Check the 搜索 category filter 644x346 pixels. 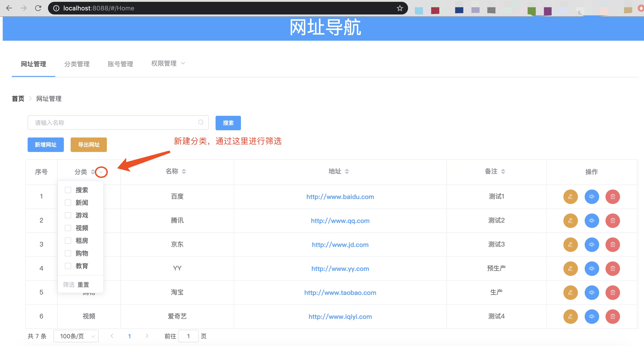click(68, 190)
